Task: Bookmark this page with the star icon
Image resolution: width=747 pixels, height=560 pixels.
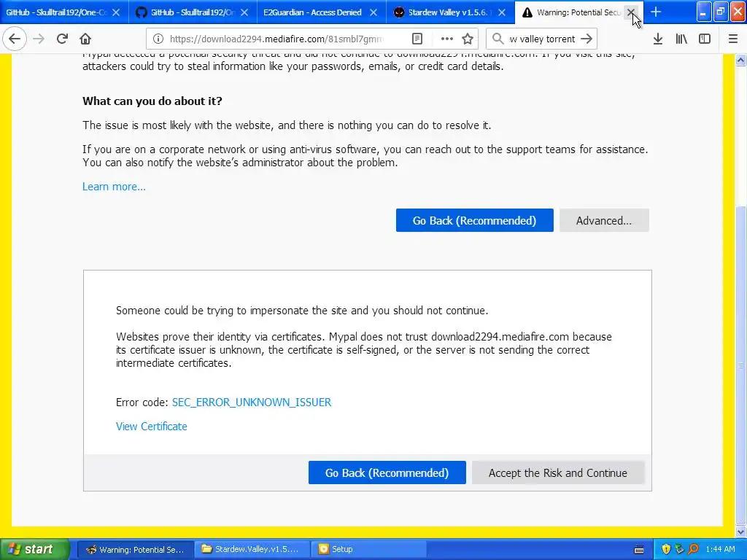Action: coord(468,39)
